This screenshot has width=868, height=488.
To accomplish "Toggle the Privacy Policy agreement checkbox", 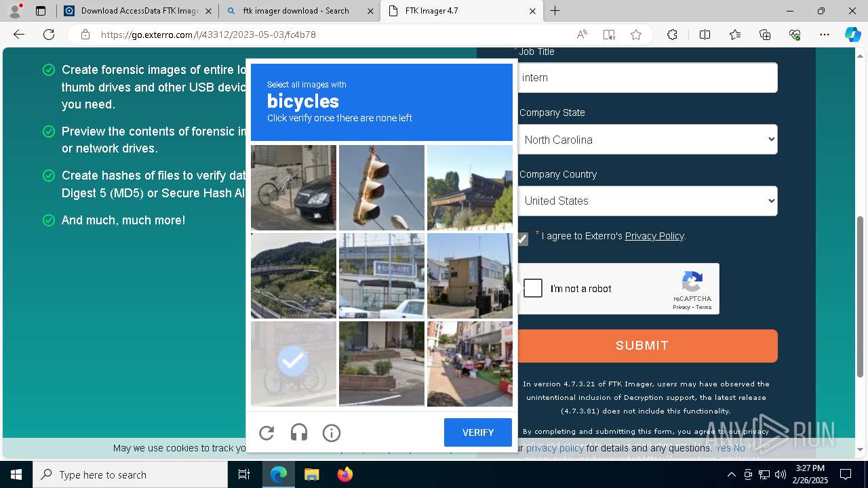I will (x=521, y=239).
